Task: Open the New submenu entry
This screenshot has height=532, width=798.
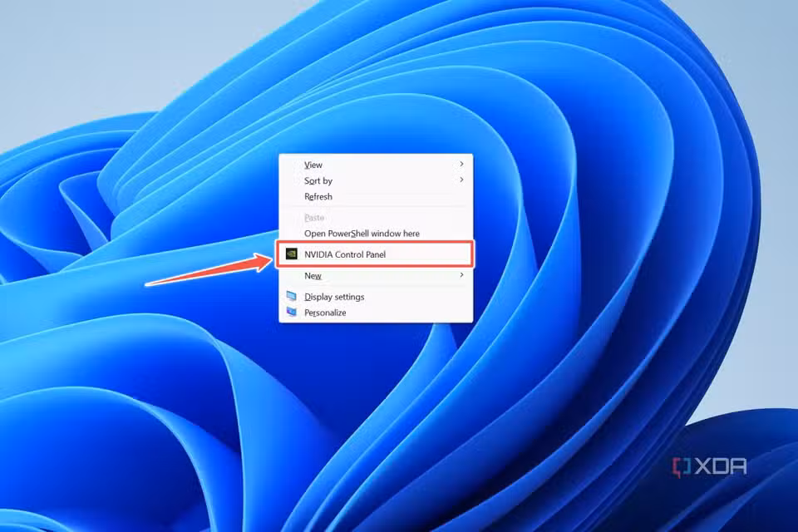Action: [376, 275]
